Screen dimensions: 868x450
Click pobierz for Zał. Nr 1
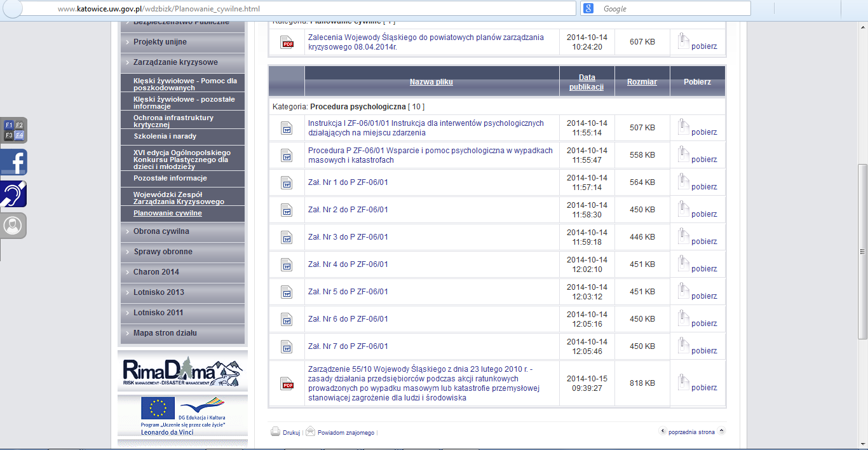[x=704, y=187]
